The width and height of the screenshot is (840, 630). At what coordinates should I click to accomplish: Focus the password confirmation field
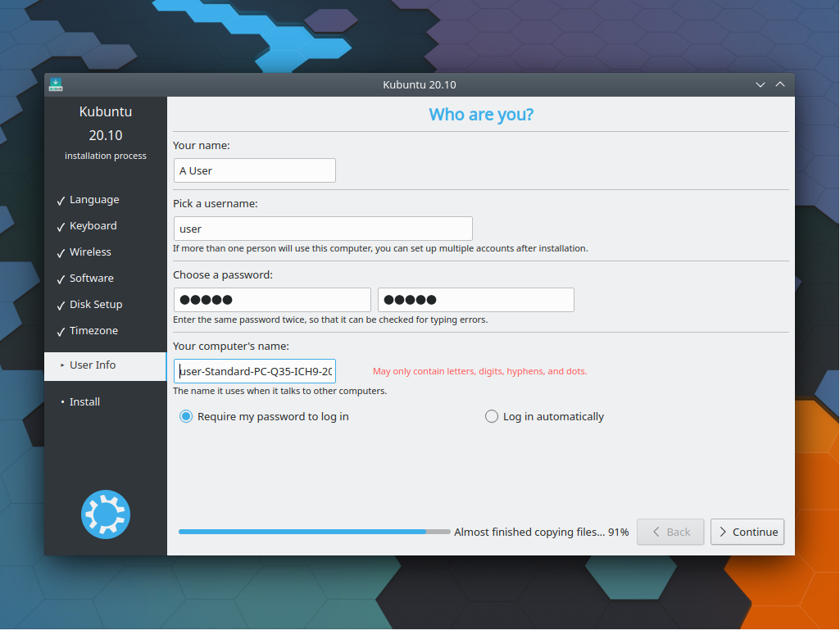point(475,300)
